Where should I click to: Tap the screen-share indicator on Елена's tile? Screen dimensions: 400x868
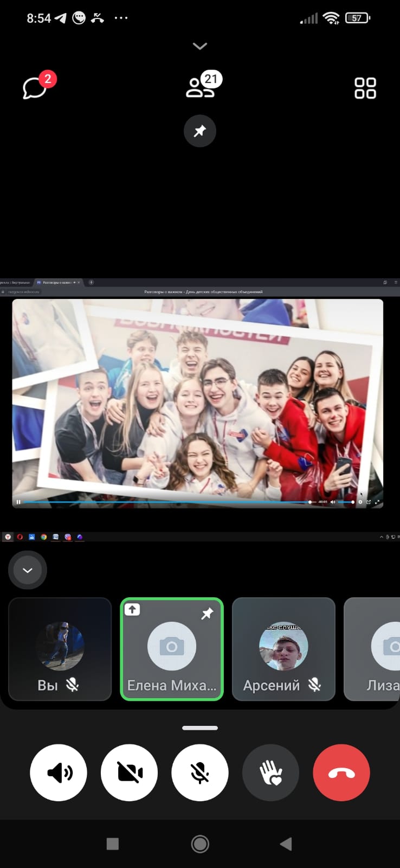coord(132,609)
